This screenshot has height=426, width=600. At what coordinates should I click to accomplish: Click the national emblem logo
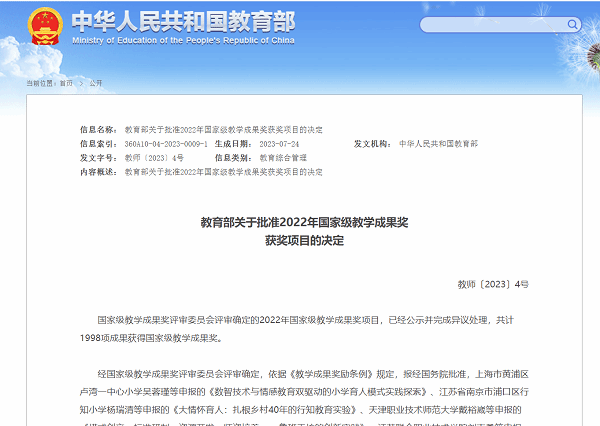pyautogui.click(x=45, y=28)
